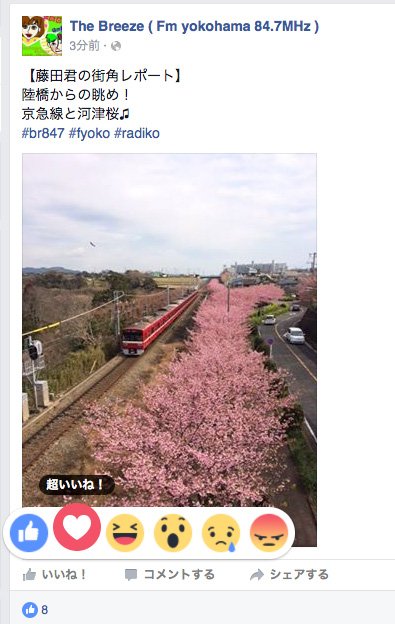Click the いいね！ like button

pyautogui.click(x=55, y=575)
